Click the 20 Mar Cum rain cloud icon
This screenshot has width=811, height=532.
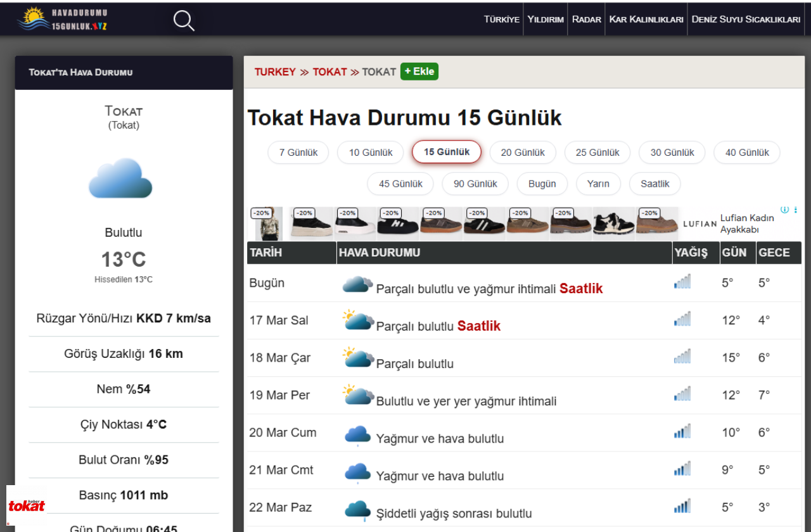pyautogui.click(x=357, y=435)
